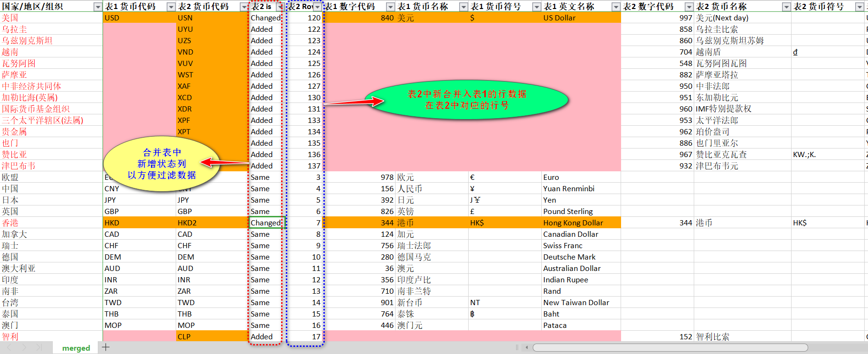Select the Changed cell in 香港 row
Screen dimensions: 868x354
265,223
